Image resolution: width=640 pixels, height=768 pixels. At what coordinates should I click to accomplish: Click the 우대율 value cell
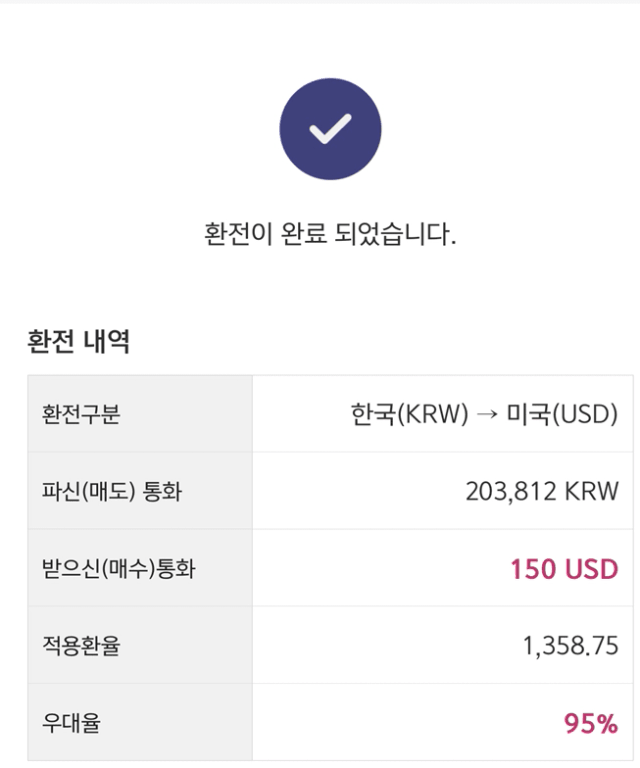[443, 722]
